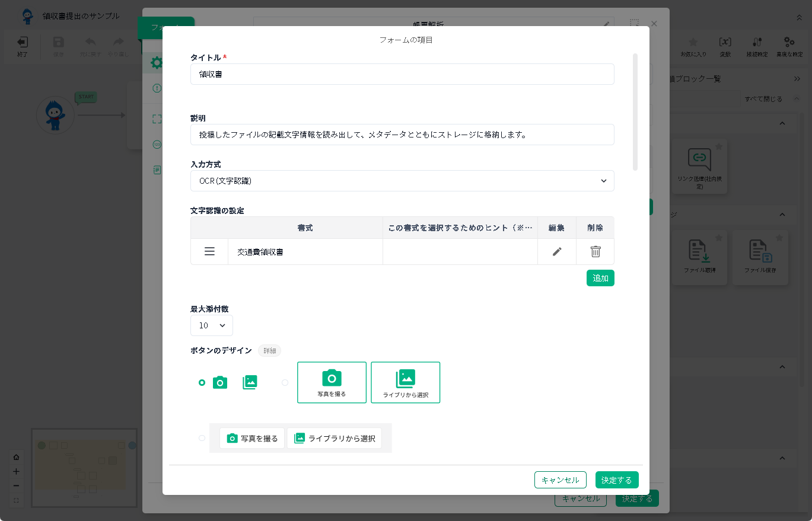Viewport: 812px width, 521px height.
Task: Click the trash delete icon for 交通費領収書
Action: (x=596, y=252)
